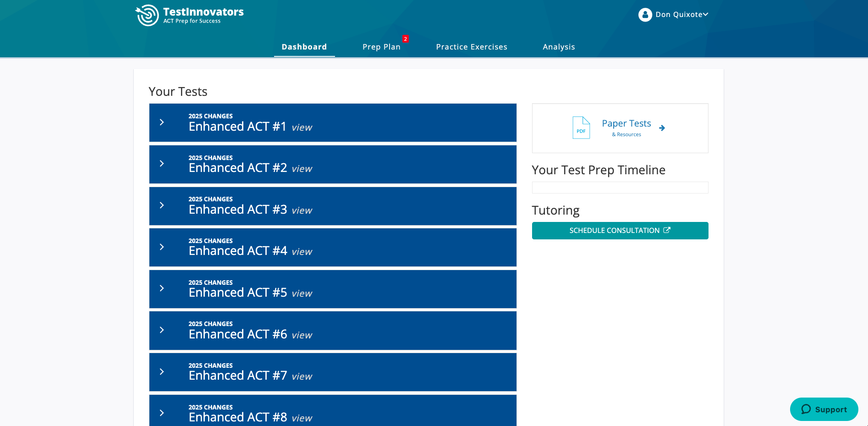Click the PDF document icon
This screenshot has height=426, width=868.
tap(581, 128)
